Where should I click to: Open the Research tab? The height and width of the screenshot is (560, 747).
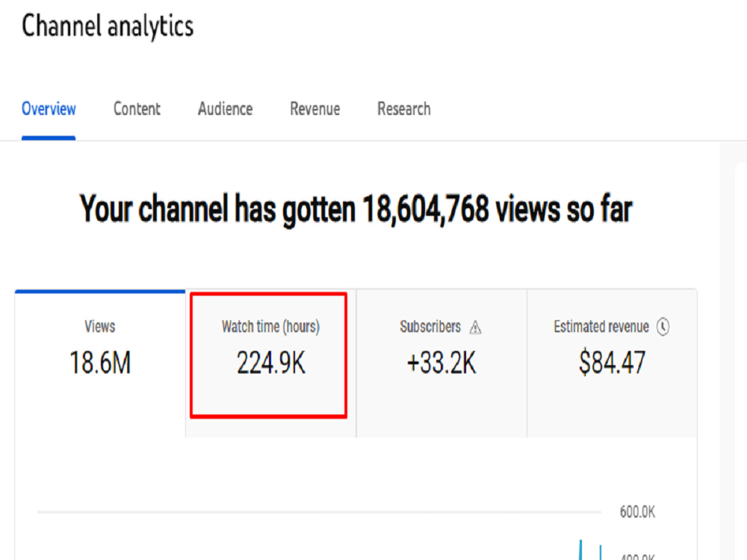tap(404, 109)
